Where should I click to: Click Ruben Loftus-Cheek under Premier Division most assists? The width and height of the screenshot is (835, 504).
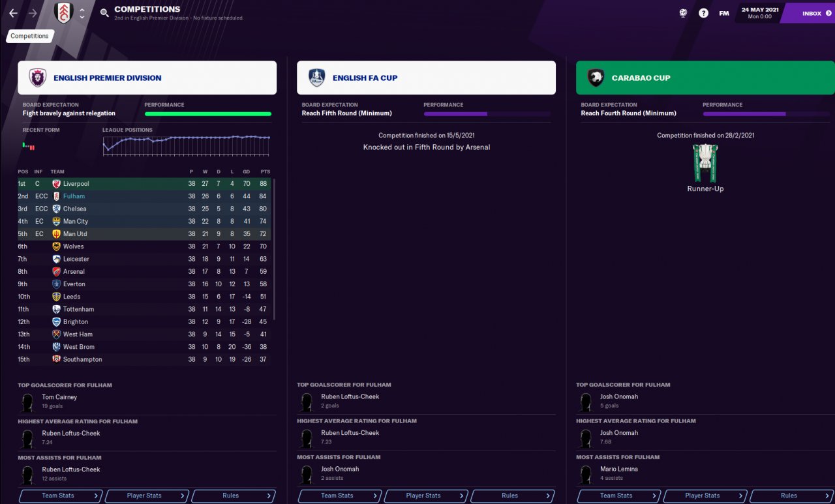(71, 469)
